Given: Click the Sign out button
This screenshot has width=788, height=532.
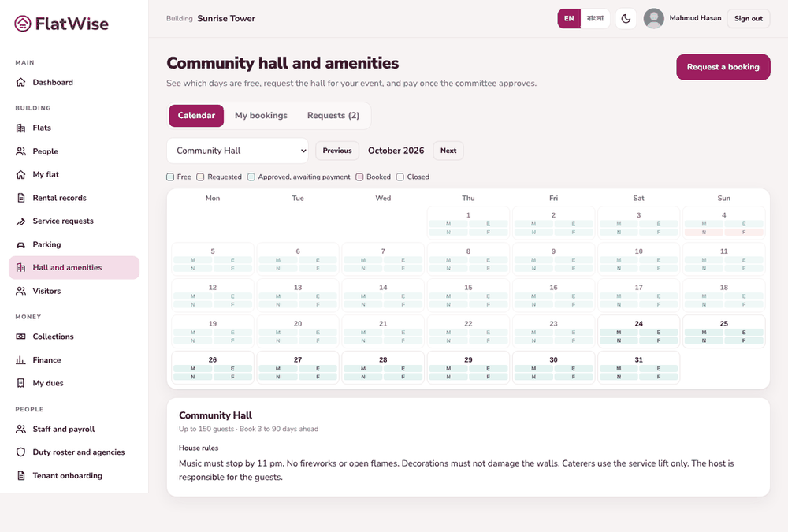Looking at the screenshot, I should point(749,19).
